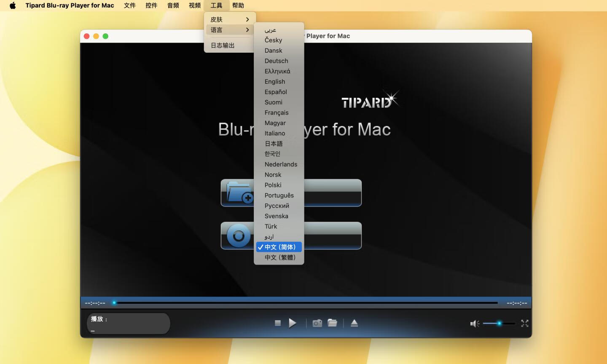Mute audio with the speaker icon
Screen dimensions: 607x364
(475, 324)
